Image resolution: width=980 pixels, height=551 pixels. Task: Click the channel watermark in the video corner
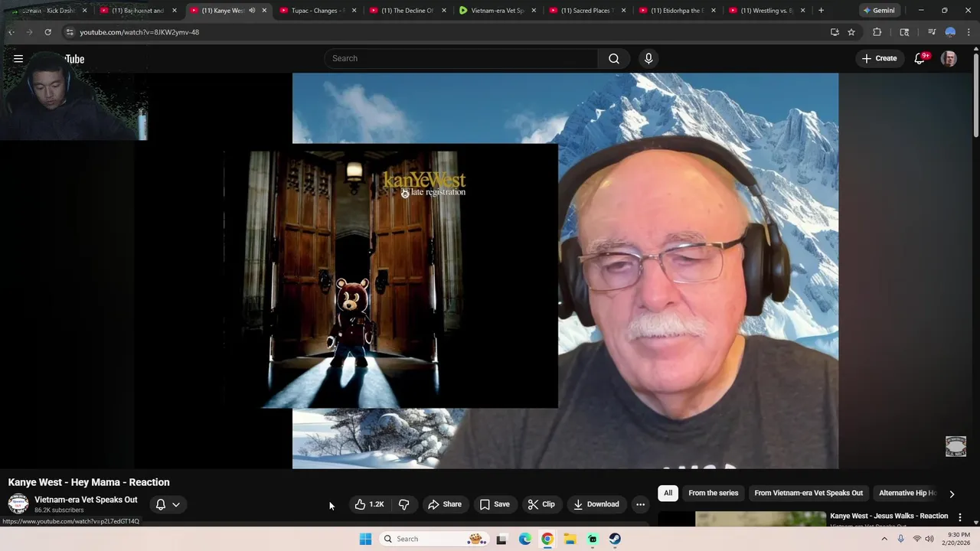point(955,446)
